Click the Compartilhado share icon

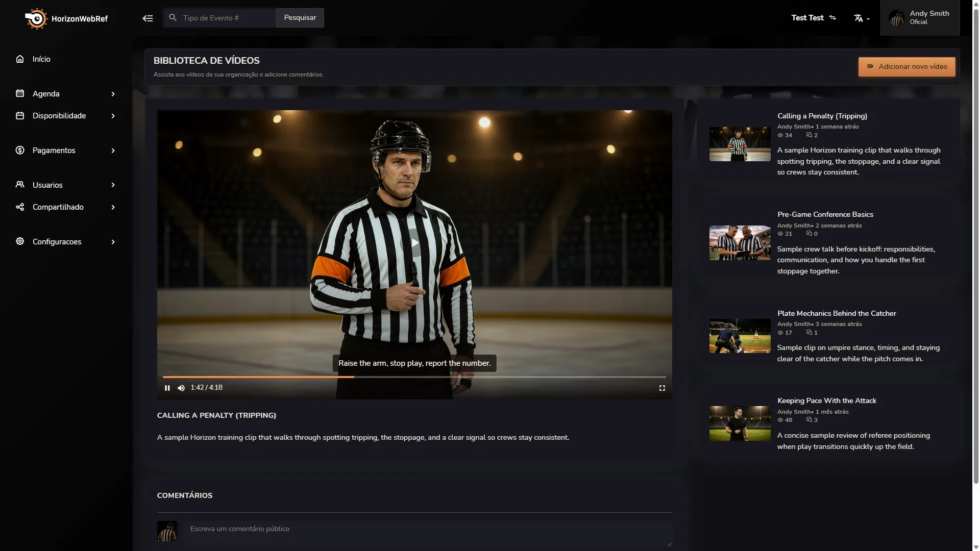tap(20, 207)
